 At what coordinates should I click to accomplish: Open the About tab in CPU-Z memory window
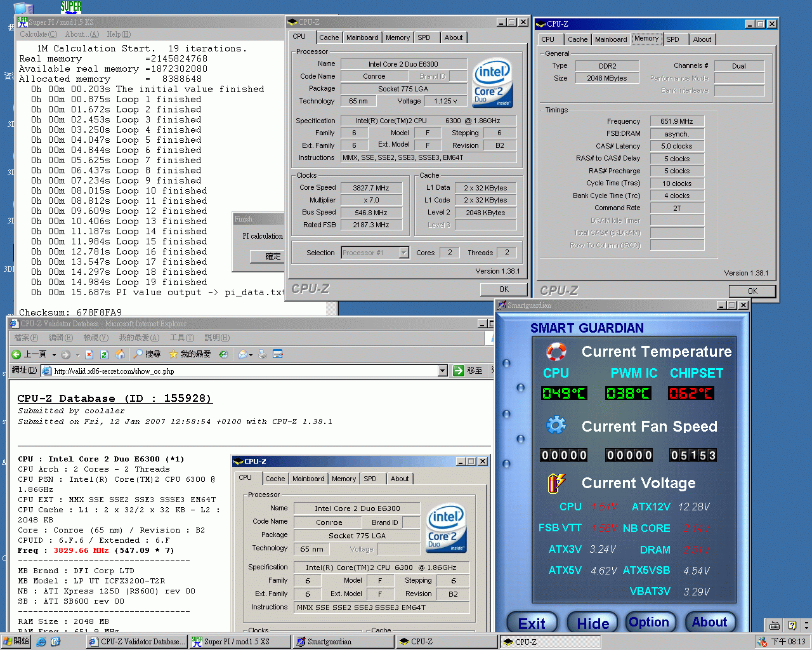[702, 39]
